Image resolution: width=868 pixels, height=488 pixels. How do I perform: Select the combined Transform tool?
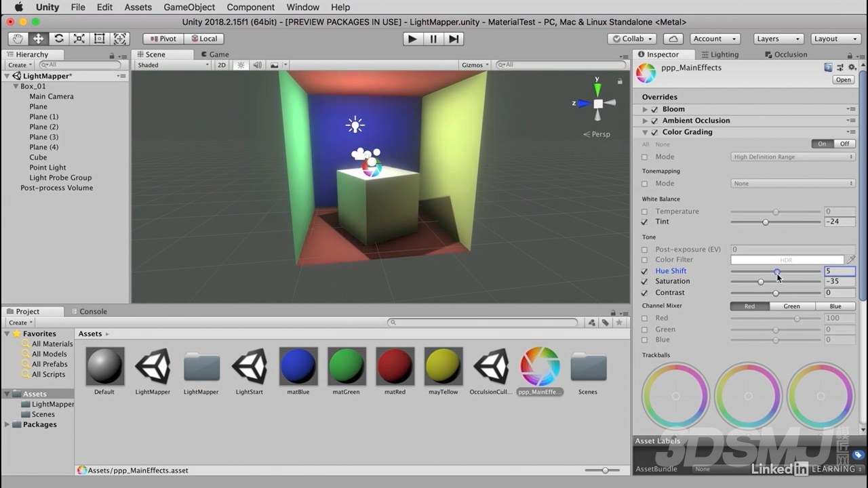coord(120,39)
